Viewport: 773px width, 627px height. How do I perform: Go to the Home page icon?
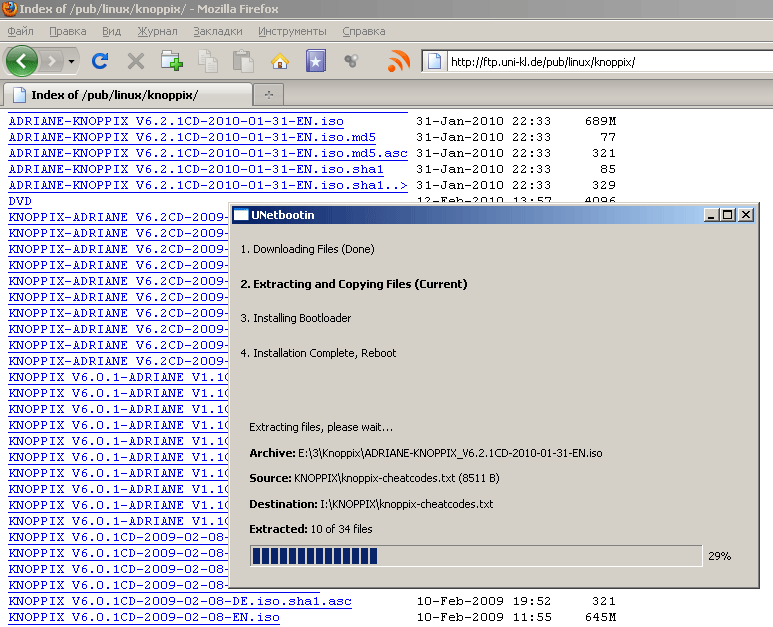(x=280, y=61)
